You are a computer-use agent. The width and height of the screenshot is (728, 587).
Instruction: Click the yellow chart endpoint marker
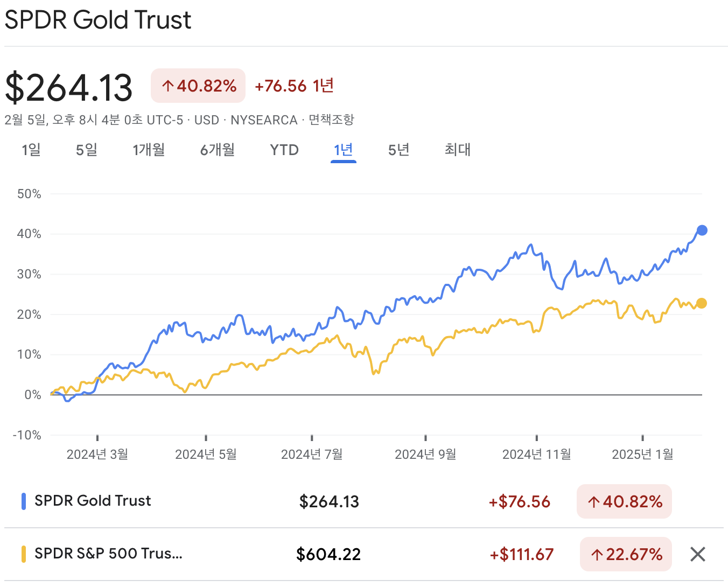point(702,304)
